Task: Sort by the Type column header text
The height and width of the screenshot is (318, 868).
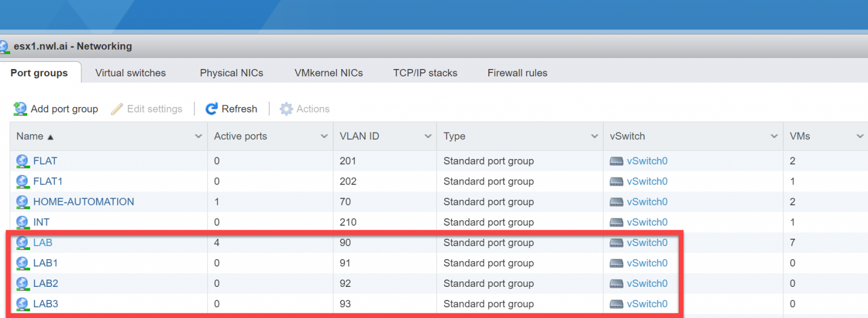Action: (454, 136)
